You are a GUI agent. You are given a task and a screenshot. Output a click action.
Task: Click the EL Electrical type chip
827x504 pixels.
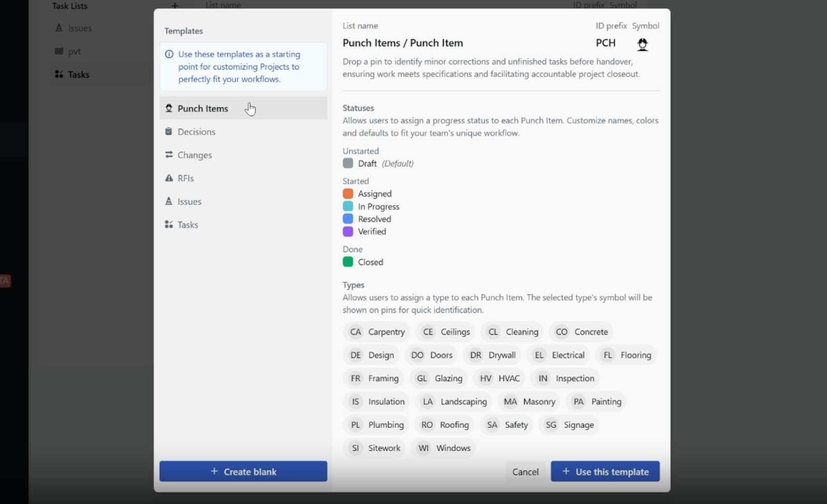click(558, 355)
